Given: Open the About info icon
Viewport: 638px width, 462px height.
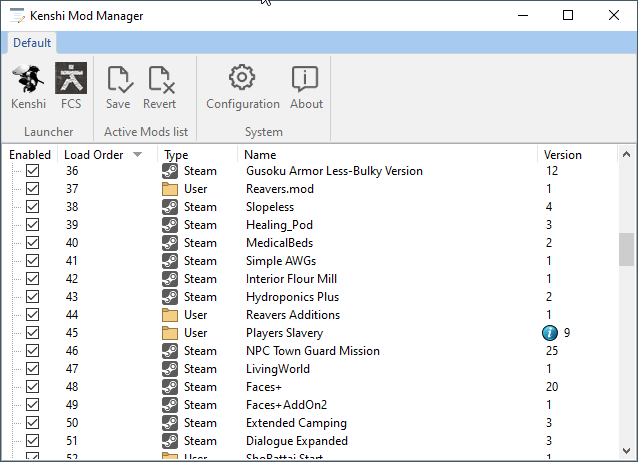Looking at the screenshot, I should (306, 87).
